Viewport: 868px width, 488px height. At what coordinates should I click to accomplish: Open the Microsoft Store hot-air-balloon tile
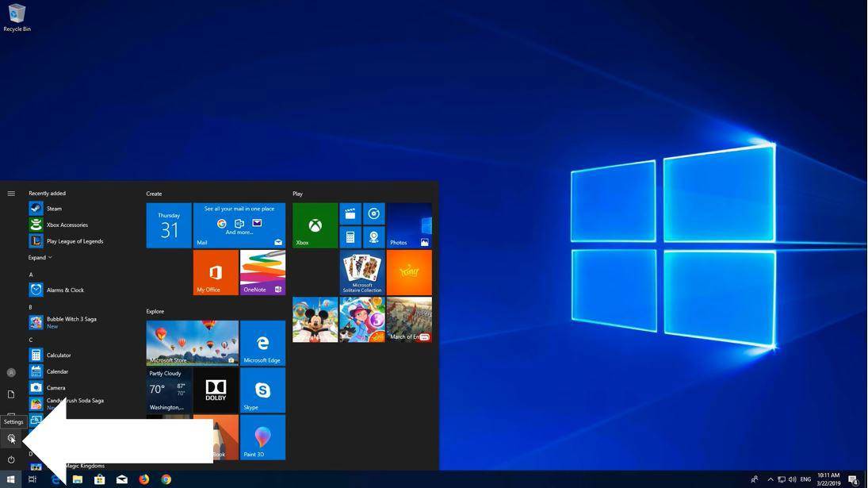tap(192, 344)
